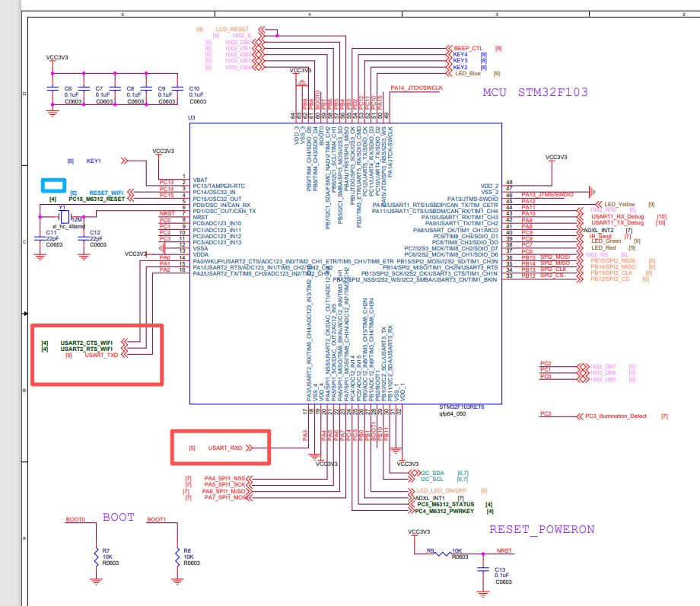Click the Y1 crystal symbol
Viewport: 700px width, 606px height.
point(65,216)
